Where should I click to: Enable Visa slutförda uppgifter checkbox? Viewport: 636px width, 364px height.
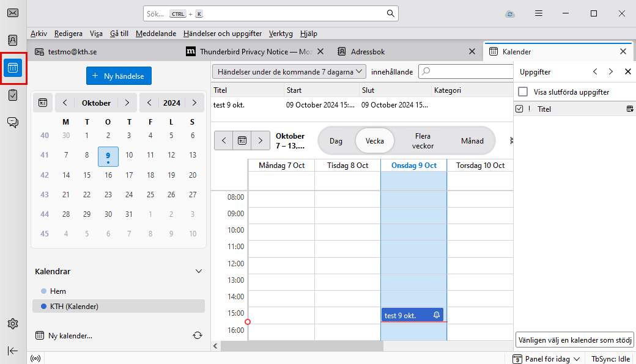[x=523, y=92]
